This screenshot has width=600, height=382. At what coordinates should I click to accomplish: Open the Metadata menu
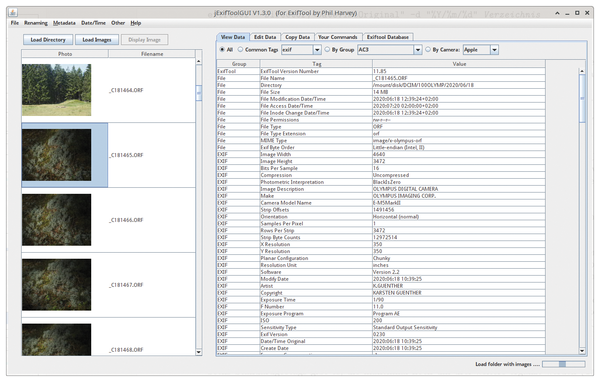pyautogui.click(x=64, y=23)
